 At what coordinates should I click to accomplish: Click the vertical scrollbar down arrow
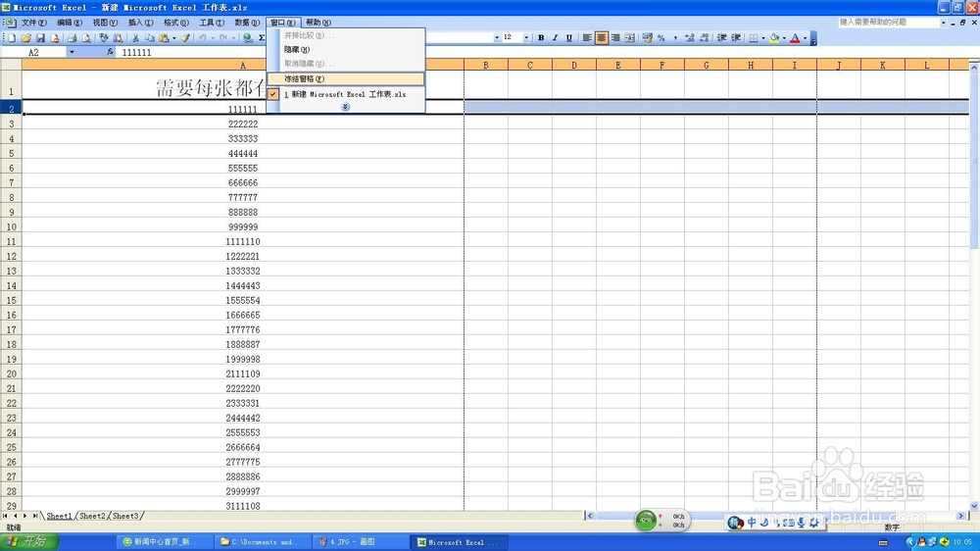pyautogui.click(x=974, y=506)
